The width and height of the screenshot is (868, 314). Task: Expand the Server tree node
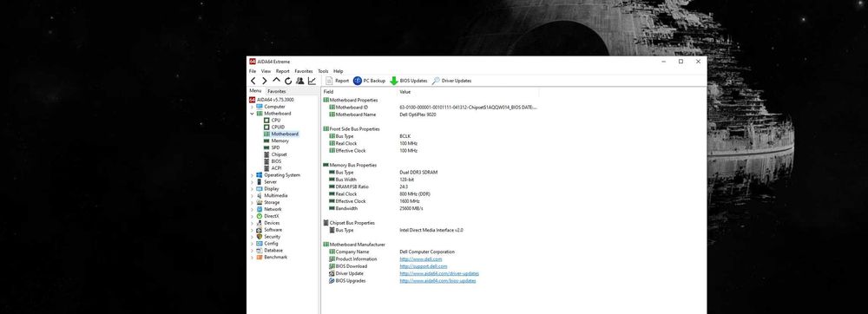click(253, 182)
